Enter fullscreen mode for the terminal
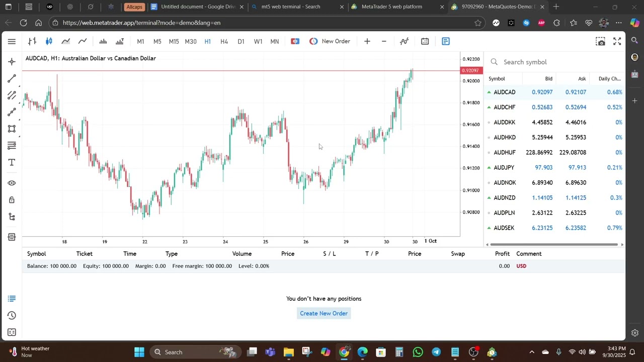This screenshot has width=644, height=362. coord(617,41)
